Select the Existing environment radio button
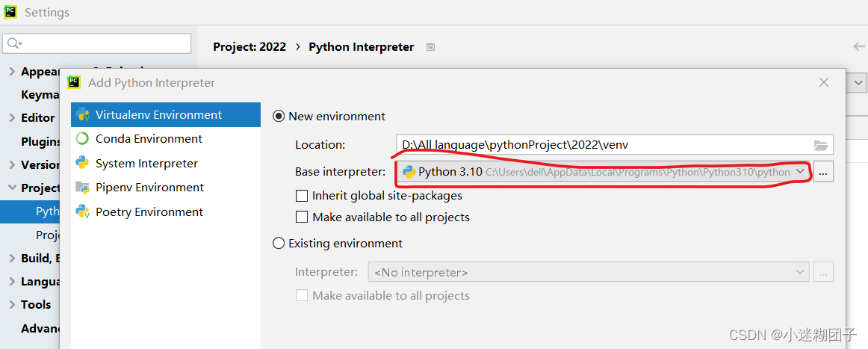The height and width of the screenshot is (349, 868). pos(279,243)
